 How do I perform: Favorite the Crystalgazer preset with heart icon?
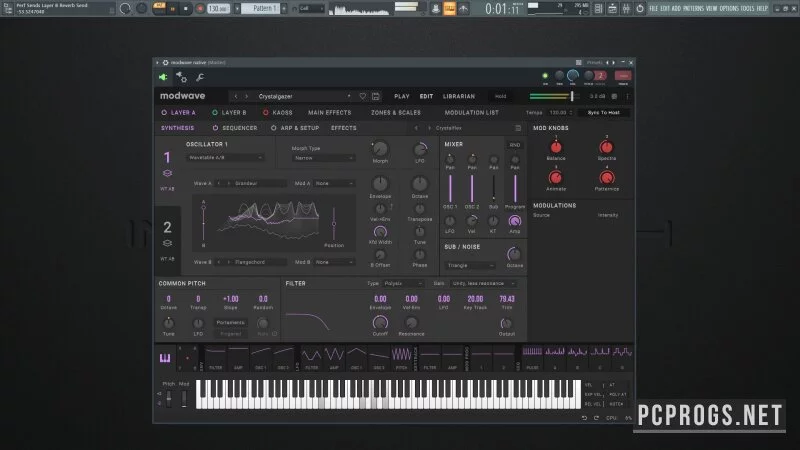pyautogui.click(x=363, y=96)
